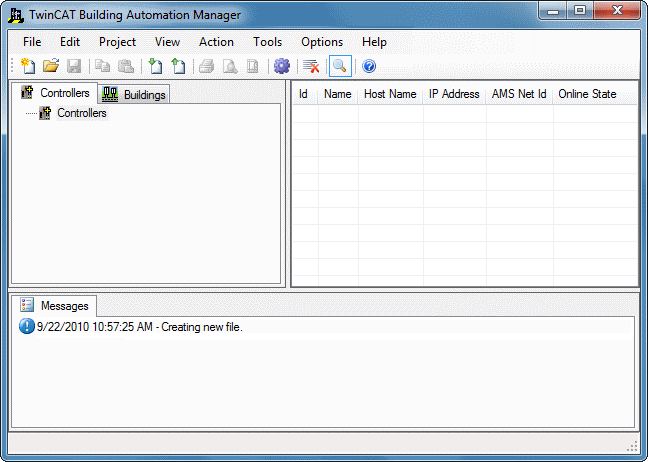
Task: Click the Controllers tree node icon
Action: click(45, 113)
